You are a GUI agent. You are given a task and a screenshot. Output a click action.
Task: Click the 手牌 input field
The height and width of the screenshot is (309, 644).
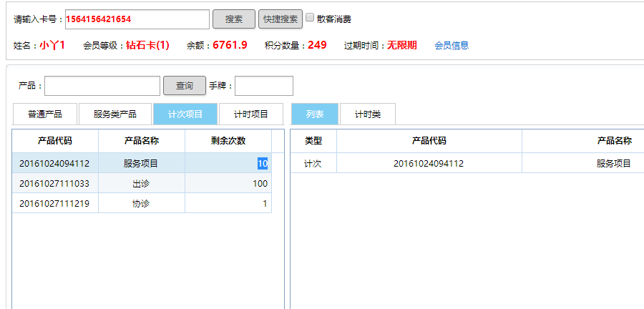point(263,86)
